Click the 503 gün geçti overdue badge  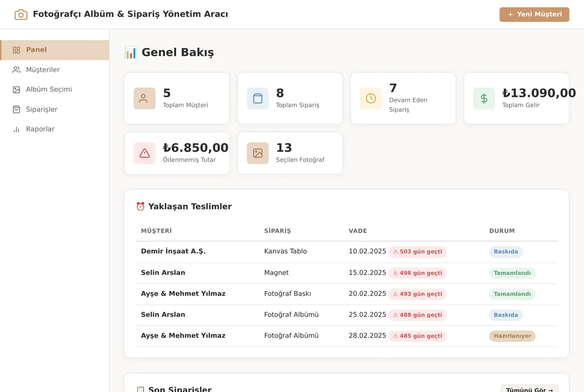(x=418, y=252)
